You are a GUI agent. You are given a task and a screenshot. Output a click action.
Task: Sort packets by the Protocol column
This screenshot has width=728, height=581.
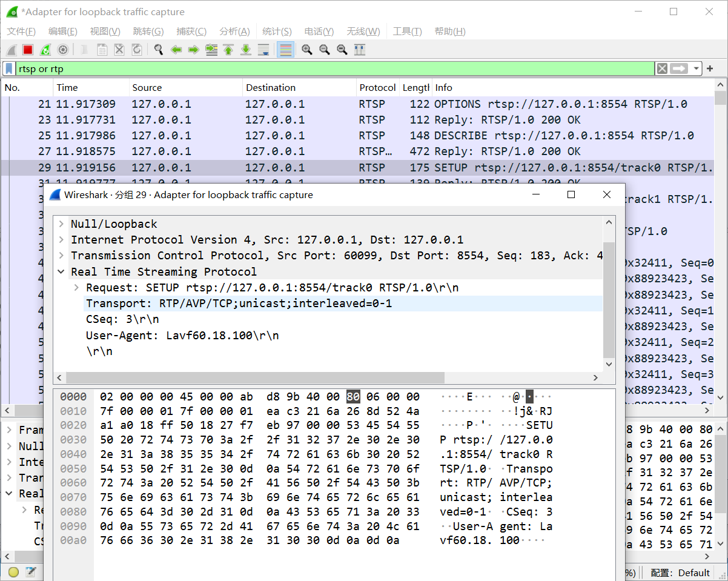tap(377, 88)
